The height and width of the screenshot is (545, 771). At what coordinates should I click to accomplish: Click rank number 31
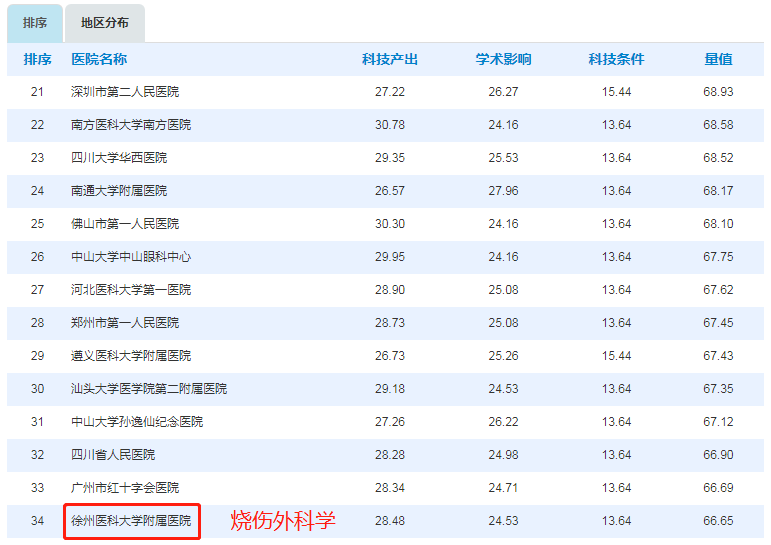point(37,422)
